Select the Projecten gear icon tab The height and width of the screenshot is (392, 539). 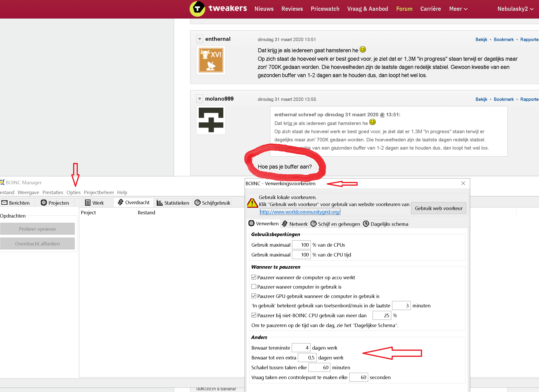pyautogui.click(x=55, y=203)
